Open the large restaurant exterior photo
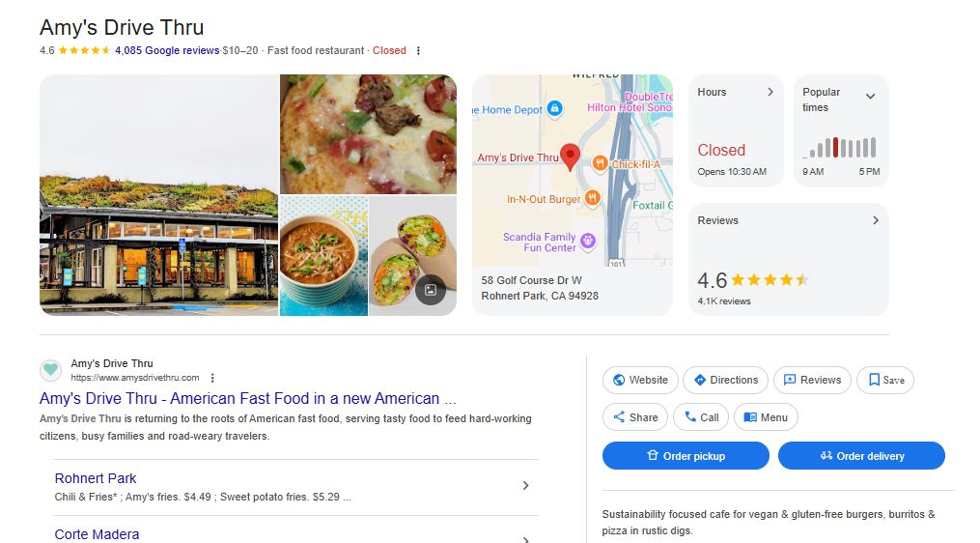The height and width of the screenshot is (543, 980). tap(159, 195)
